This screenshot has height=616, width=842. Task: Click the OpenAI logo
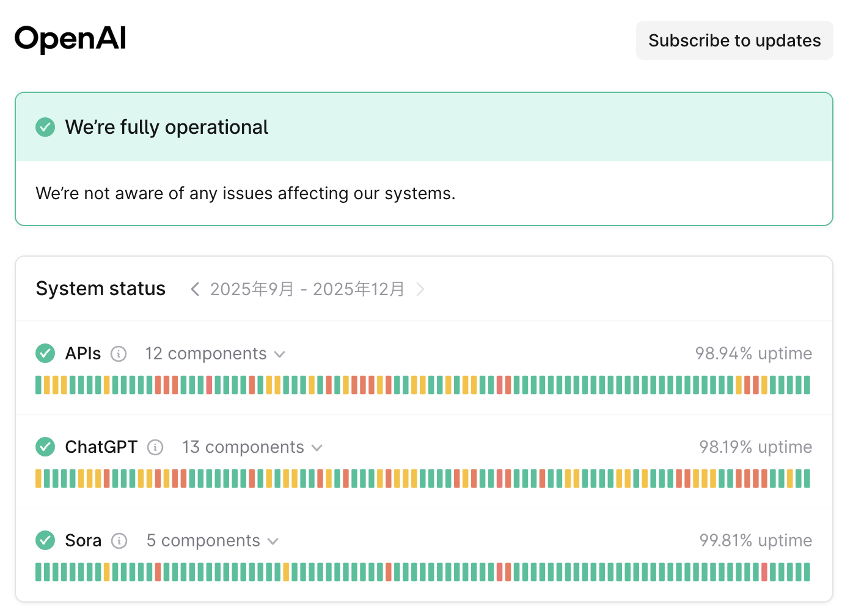pyautogui.click(x=70, y=39)
